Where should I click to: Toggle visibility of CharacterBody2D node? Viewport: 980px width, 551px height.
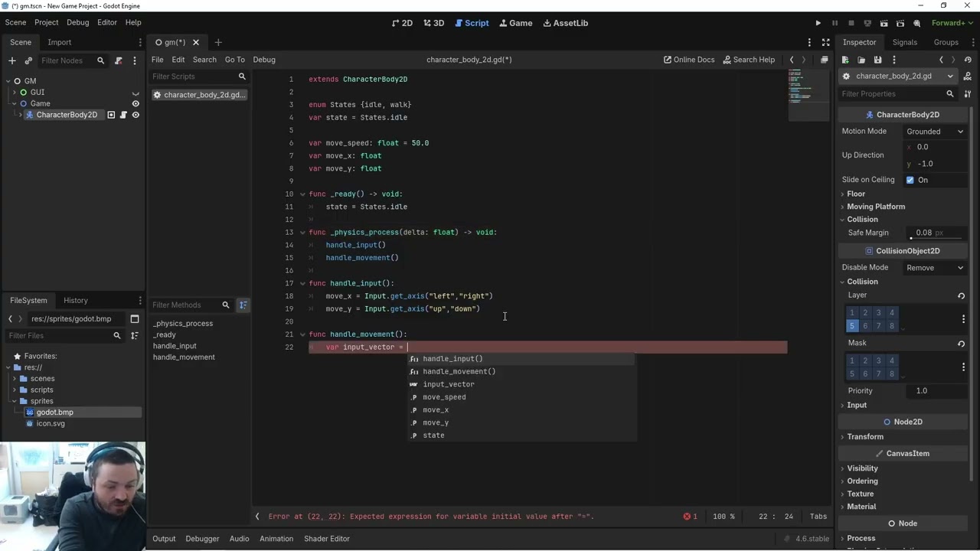coord(136,115)
